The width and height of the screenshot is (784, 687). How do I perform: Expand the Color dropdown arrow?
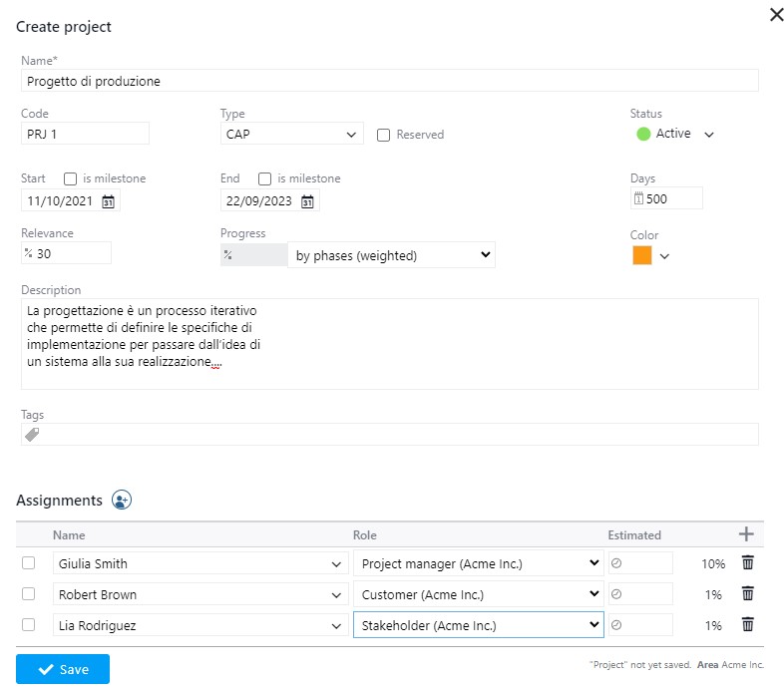(664, 256)
